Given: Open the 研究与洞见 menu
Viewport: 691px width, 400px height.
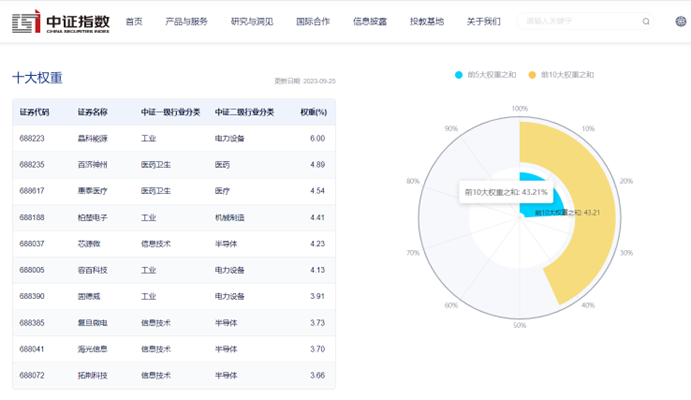Looking at the screenshot, I should tap(252, 22).
